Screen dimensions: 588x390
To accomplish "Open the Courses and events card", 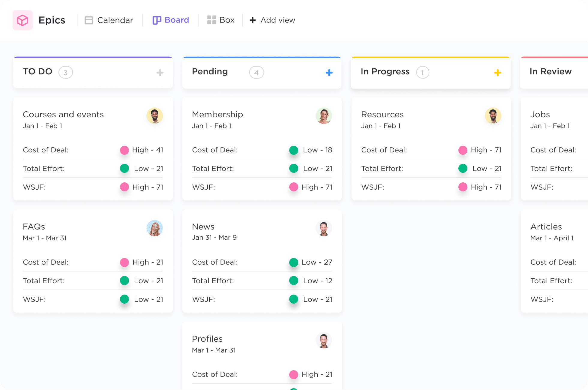I will click(63, 115).
